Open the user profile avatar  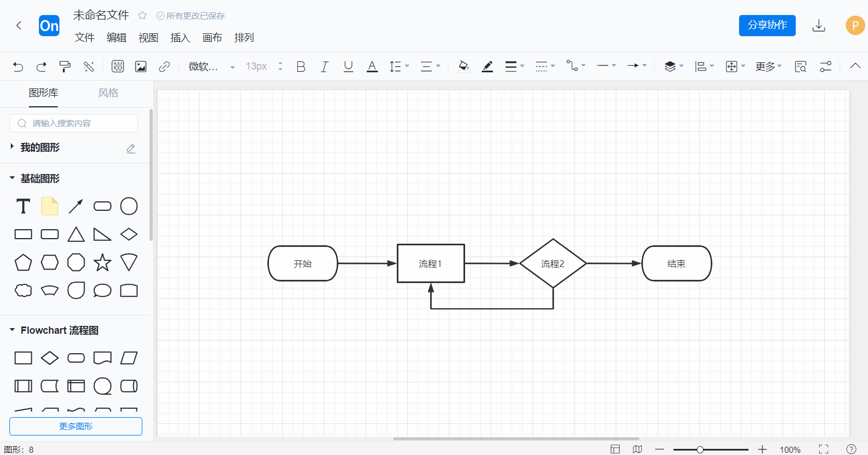(855, 26)
